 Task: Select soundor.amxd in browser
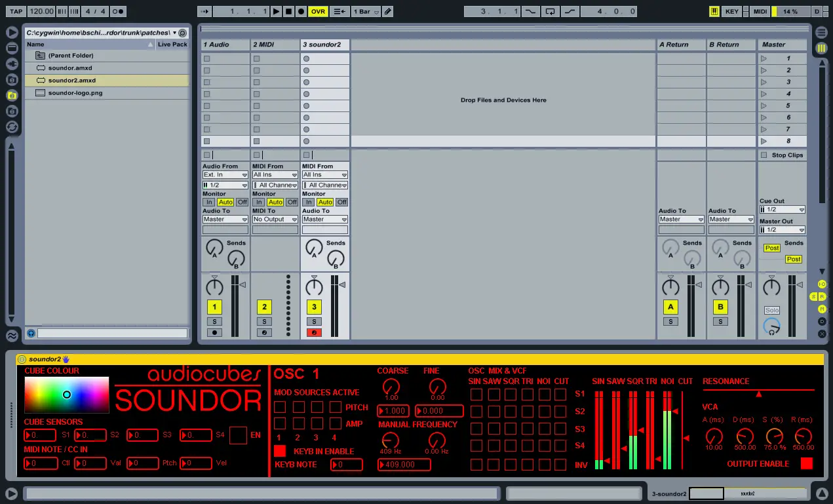(107, 68)
